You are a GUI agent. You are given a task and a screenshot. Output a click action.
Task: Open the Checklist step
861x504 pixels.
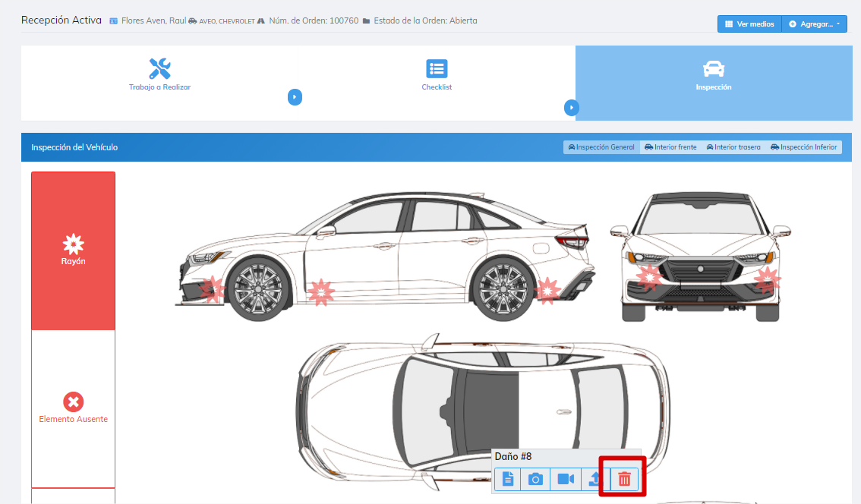[437, 75]
